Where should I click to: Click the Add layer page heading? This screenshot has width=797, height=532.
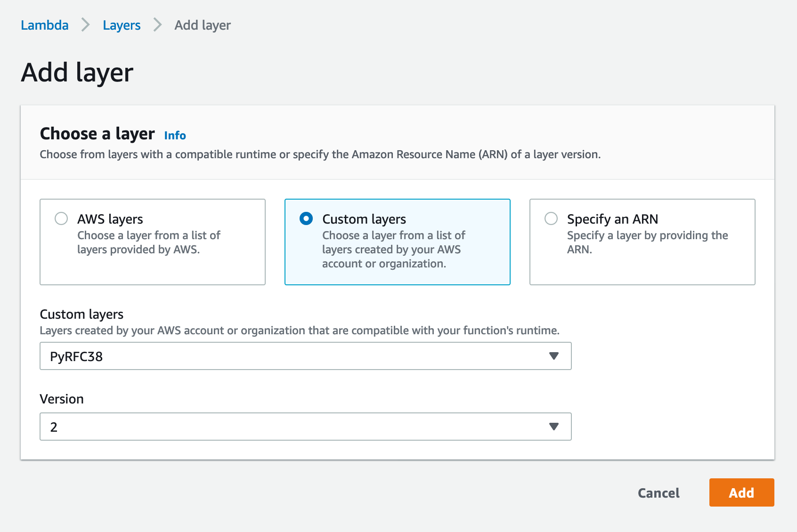(x=77, y=73)
